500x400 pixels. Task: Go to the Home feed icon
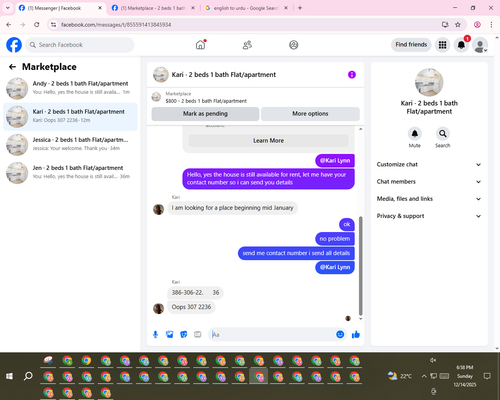pyautogui.click(x=201, y=45)
